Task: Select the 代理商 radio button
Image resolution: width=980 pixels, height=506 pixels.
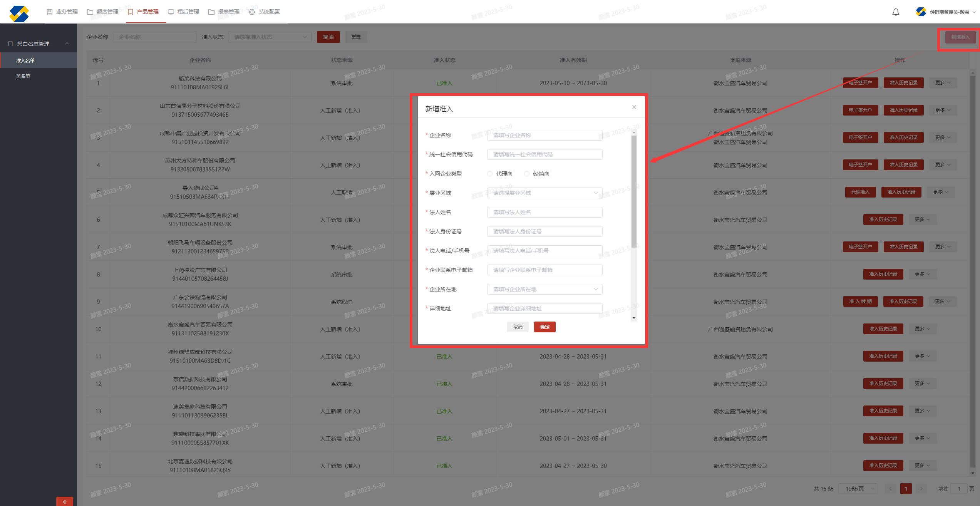Action: [x=490, y=174]
